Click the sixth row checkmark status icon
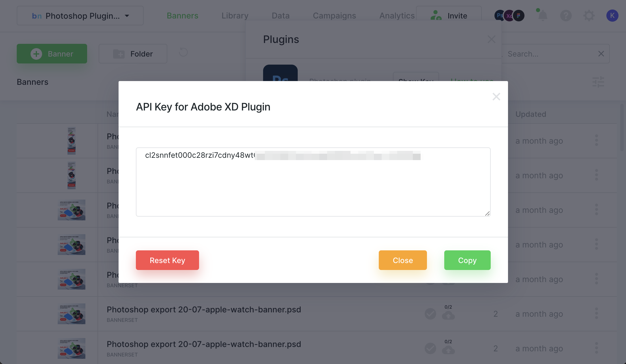The image size is (626, 364). [430, 314]
